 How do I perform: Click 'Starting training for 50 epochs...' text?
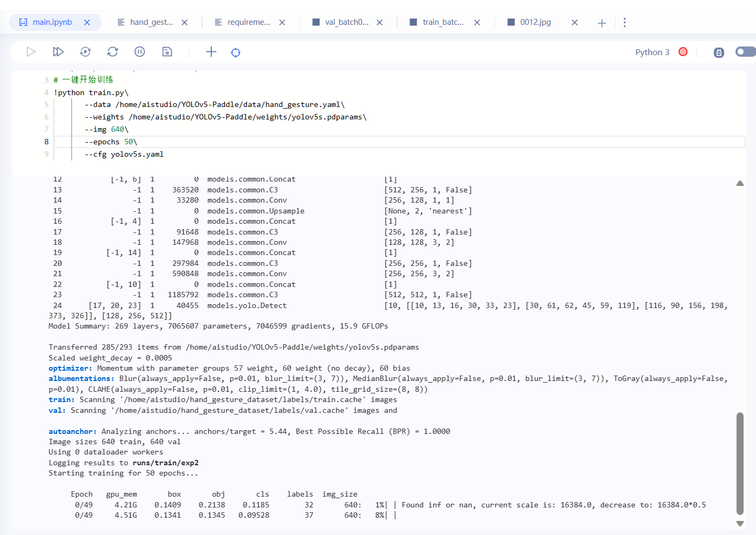click(x=123, y=473)
